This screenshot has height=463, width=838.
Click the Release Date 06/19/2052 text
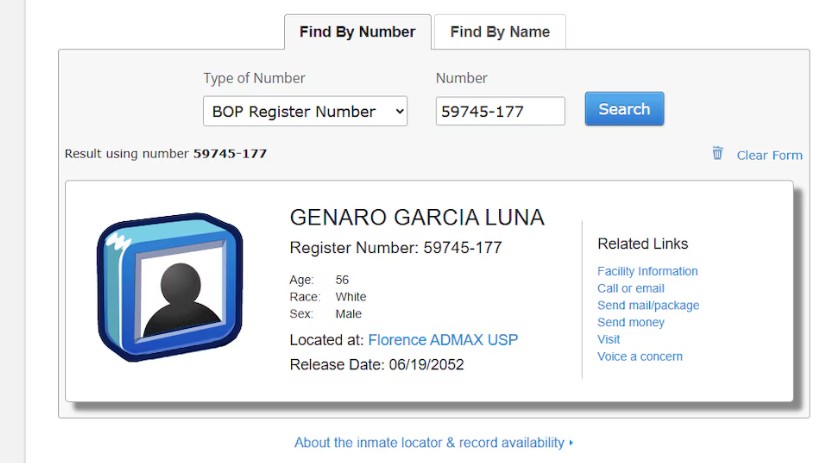pos(376,365)
